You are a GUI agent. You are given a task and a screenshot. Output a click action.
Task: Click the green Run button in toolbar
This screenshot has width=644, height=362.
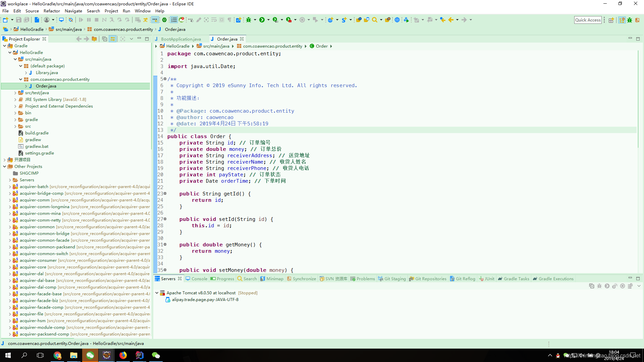coord(262,20)
